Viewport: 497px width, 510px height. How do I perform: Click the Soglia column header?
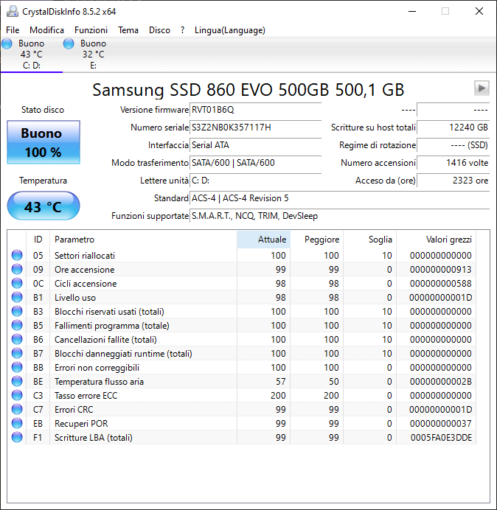(370, 239)
